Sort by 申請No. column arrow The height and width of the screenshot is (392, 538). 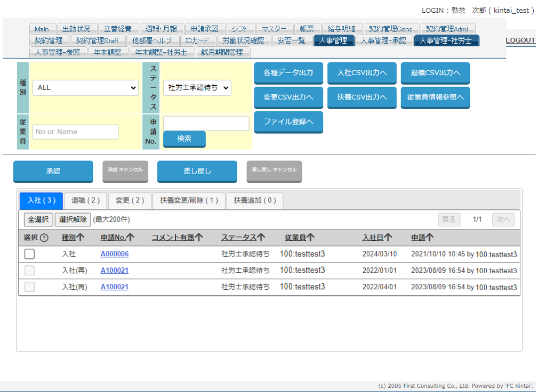(130, 238)
